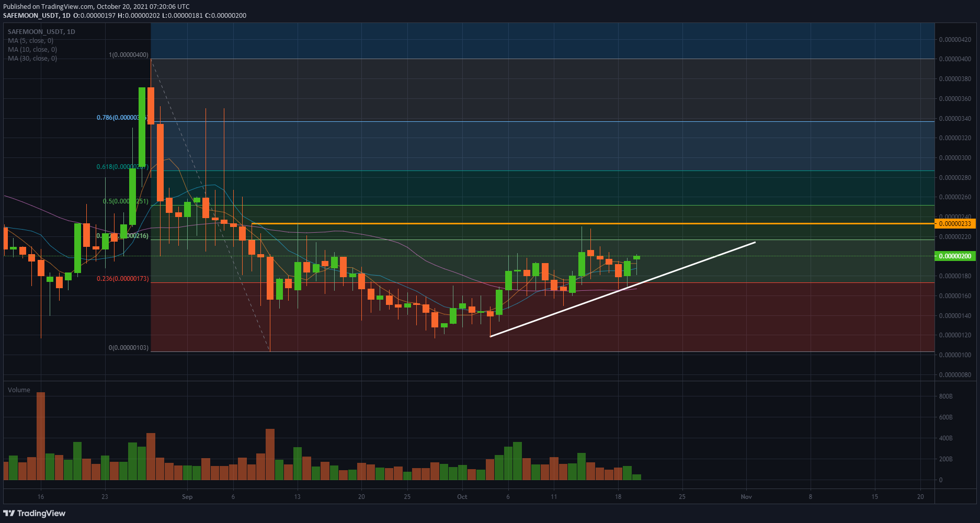Click the 1D timeframe indicator in the legend
The height and width of the screenshot is (523, 980).
[71, 31]
